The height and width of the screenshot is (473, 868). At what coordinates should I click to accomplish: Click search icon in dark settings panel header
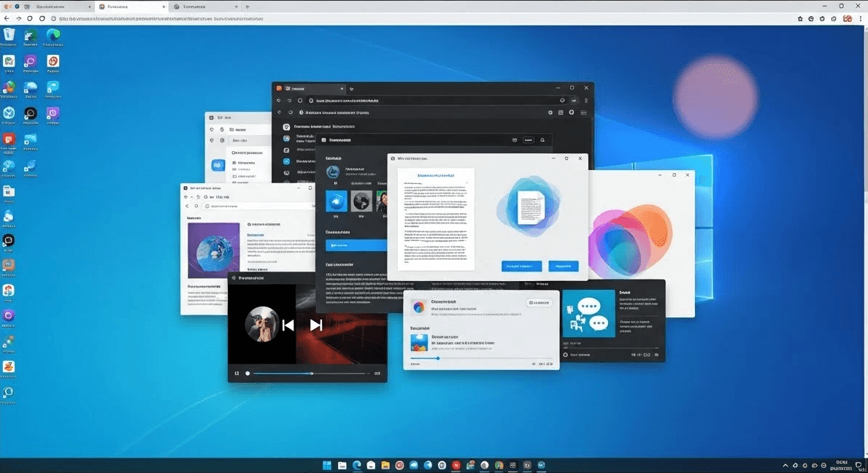coord(542,140)
